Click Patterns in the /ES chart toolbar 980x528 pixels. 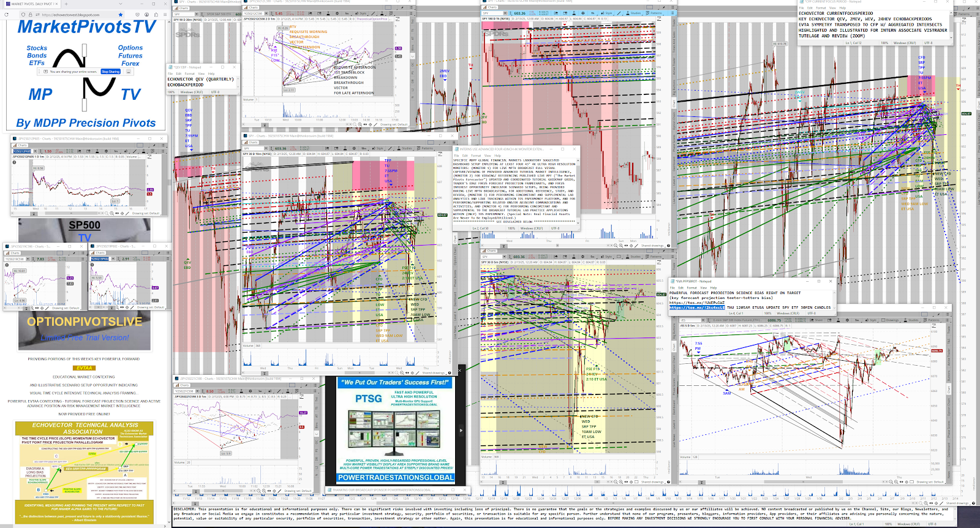click(x=931, y=320)
